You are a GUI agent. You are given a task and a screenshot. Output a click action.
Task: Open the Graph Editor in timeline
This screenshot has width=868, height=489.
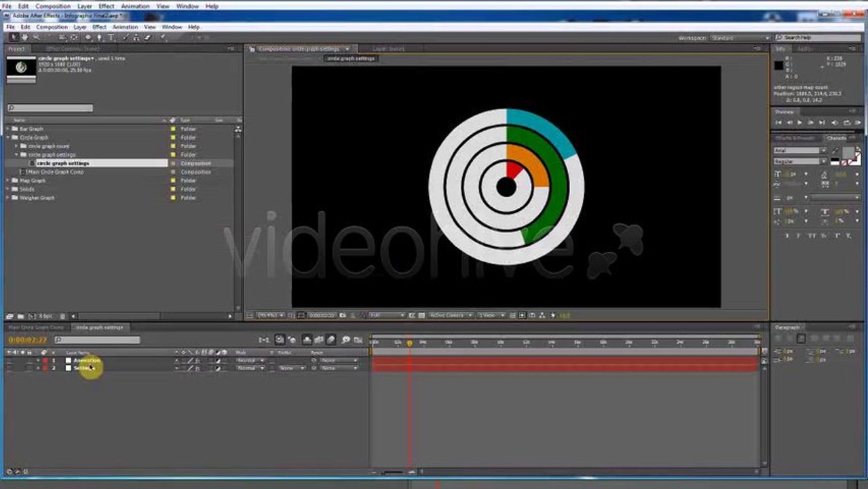[x=358, y=340]
